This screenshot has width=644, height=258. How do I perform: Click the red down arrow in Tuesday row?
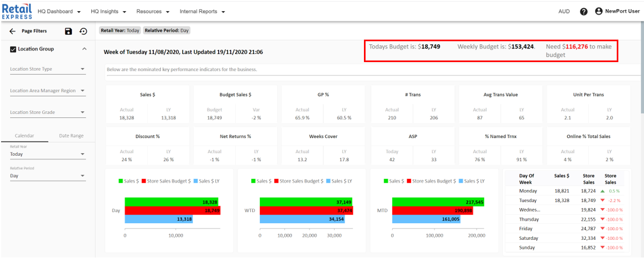(x=603, y=200)
